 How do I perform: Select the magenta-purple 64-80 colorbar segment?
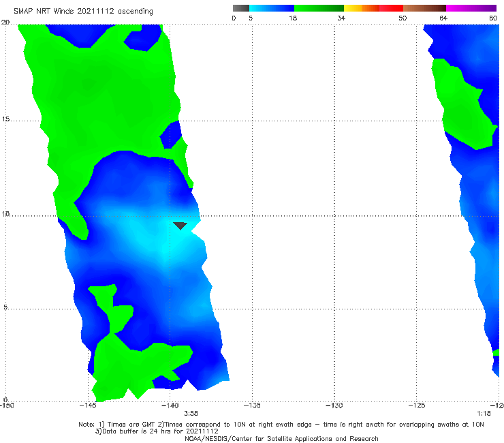click(471, 8)
